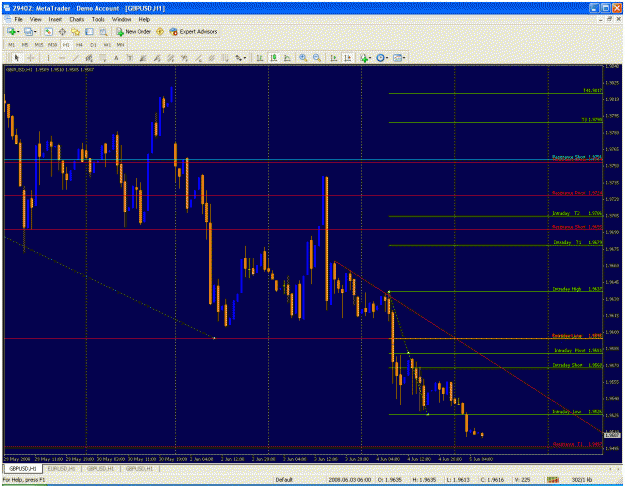Select the Text Label 'T' tool

point(130,58)
